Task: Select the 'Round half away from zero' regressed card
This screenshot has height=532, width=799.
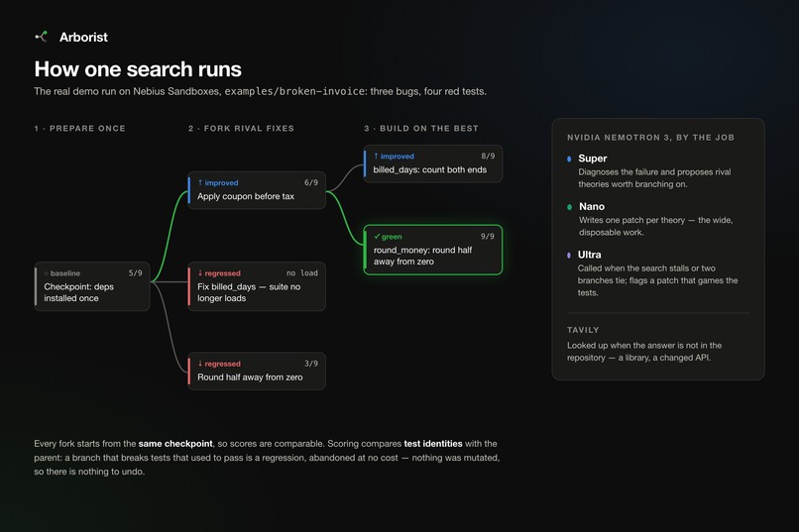Action: (x=257, y=372)
